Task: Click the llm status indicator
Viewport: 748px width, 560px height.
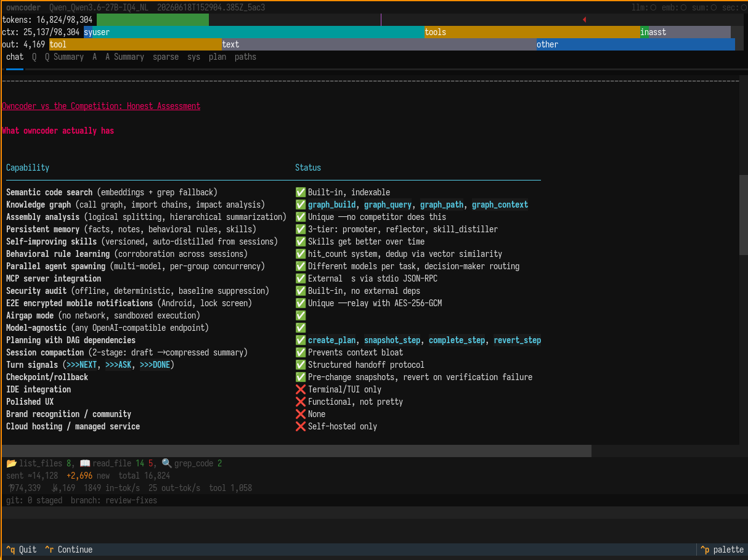Action: [644, 7]
